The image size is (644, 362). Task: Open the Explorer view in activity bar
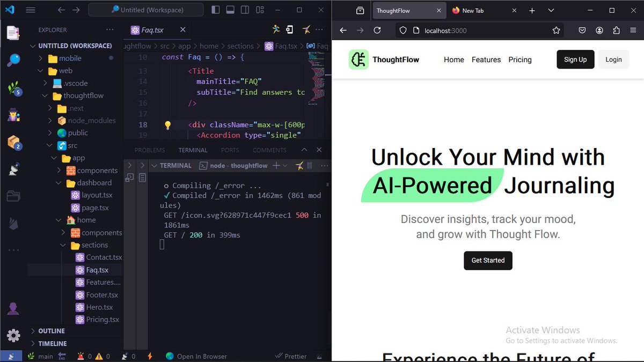(x=13, y=33)
